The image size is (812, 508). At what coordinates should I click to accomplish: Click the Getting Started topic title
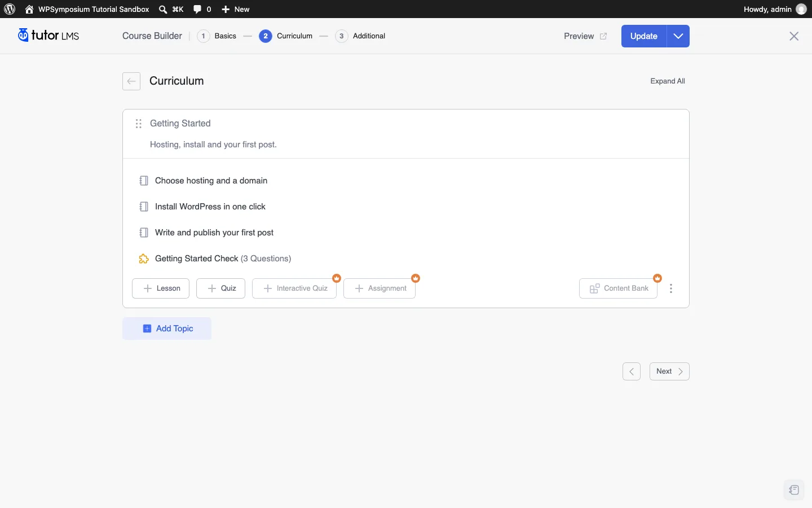[x=180, y=124]
